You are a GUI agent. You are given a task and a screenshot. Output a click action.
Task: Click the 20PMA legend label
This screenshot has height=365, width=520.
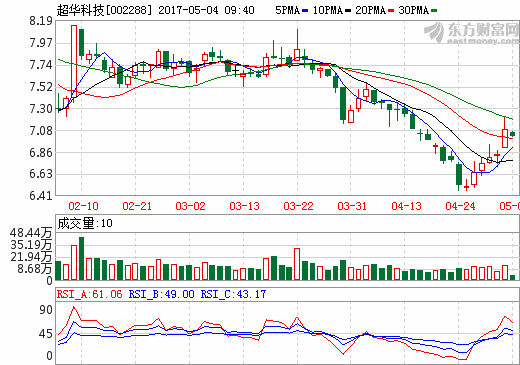(x=370, y=10)
